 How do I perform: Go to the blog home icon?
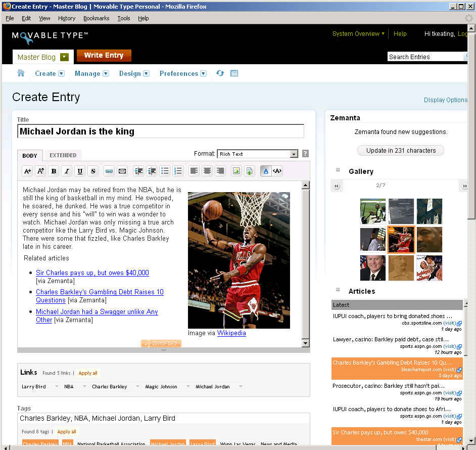click(21, 73)
